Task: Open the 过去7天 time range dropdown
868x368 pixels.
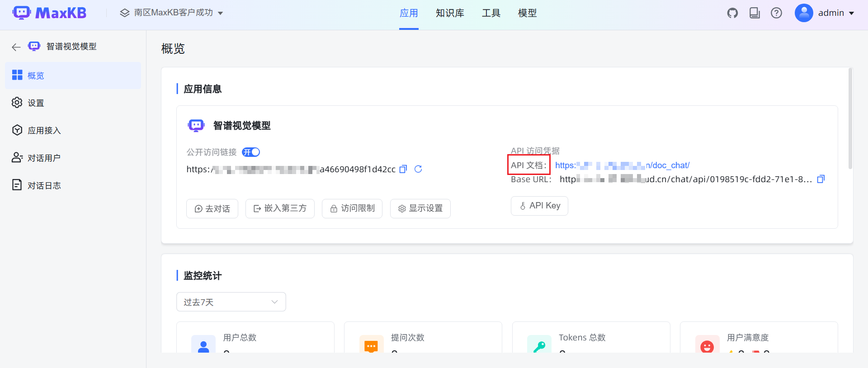Action: click(x=231, y=302)
